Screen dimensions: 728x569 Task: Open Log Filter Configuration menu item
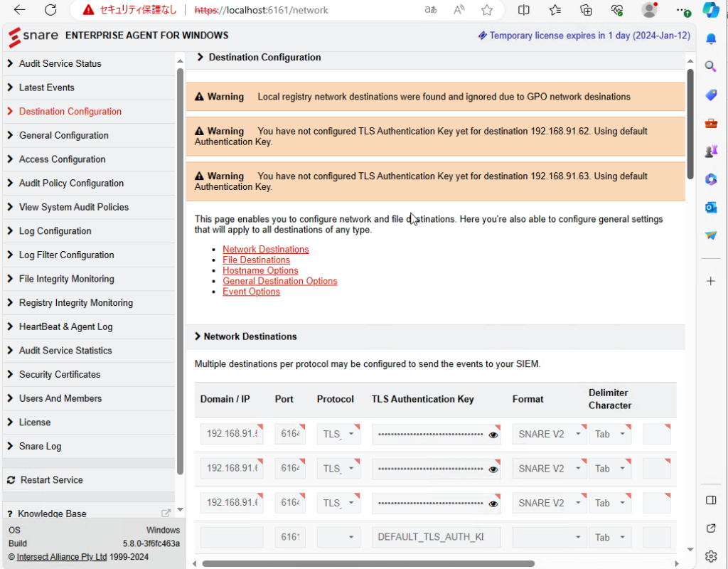[89, 255]
